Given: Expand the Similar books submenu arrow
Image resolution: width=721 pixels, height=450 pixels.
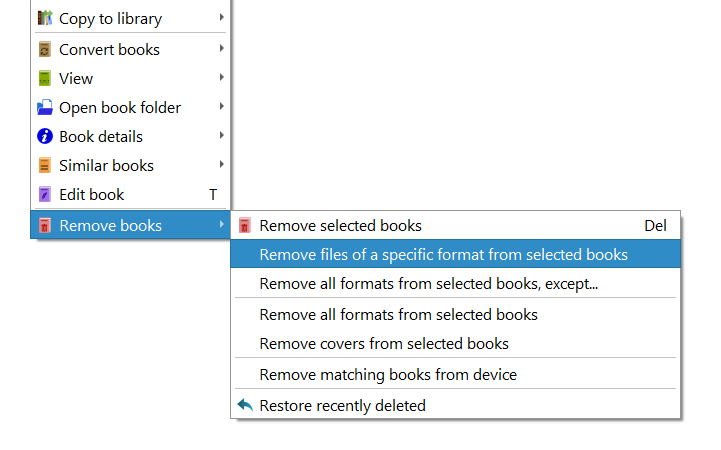Looking at the screenshot, I should (220, 165).
